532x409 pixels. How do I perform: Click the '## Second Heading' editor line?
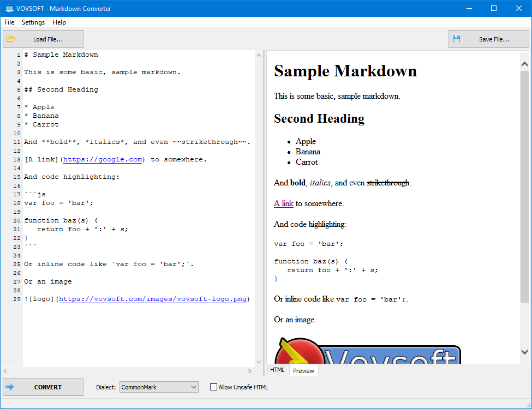pos(61,89)
